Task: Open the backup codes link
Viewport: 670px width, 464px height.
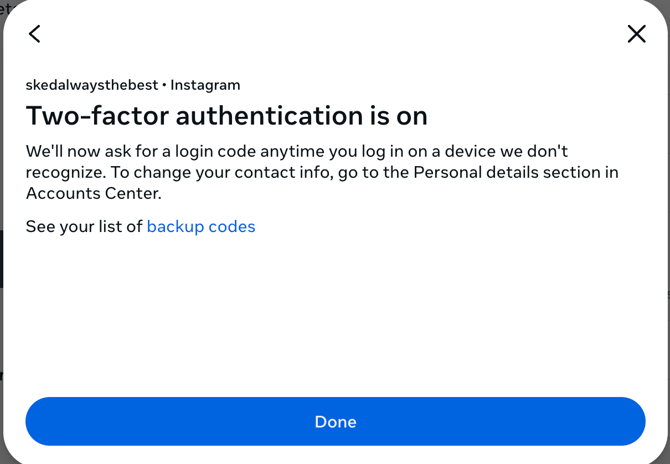Action: click(x=201, y=226)
